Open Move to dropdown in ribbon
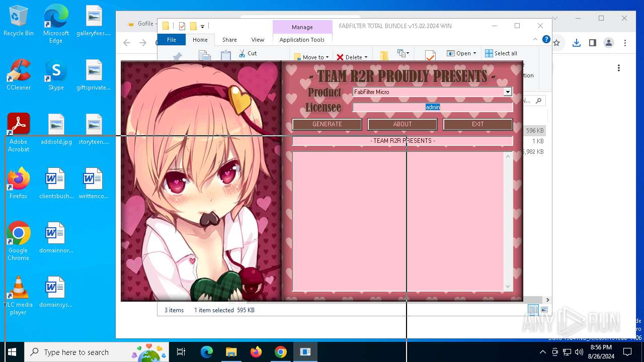The height and width of the screenshot is (362, 644). pos(311,57)
